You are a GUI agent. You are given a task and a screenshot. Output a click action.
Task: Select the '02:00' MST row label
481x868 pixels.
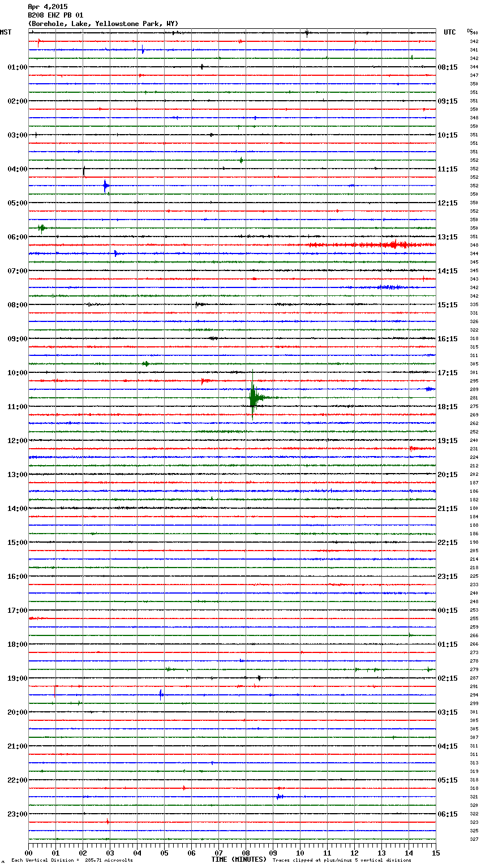click(18, 101)
